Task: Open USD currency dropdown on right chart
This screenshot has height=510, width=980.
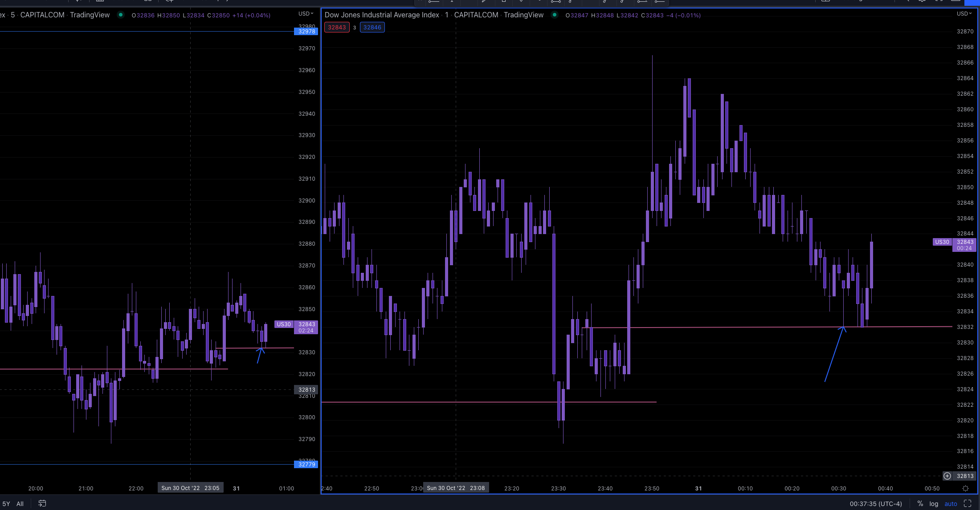Action: click(964, 14)
